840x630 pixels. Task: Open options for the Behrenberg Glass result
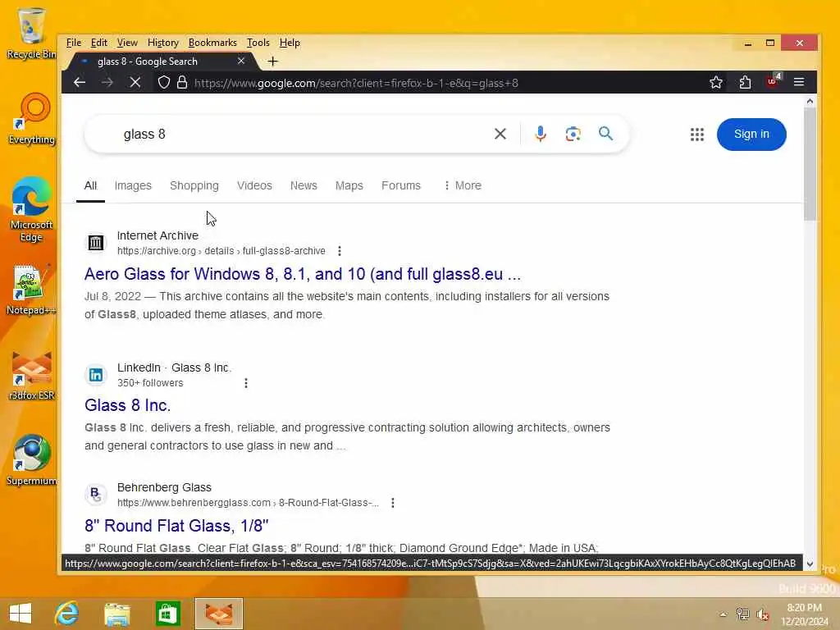pos(393,503)
